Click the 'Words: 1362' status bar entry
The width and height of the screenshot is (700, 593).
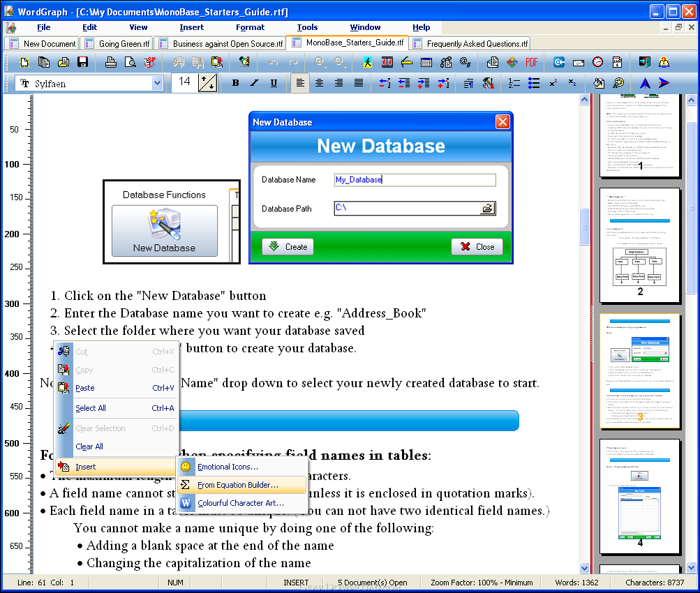pos(576,583)
